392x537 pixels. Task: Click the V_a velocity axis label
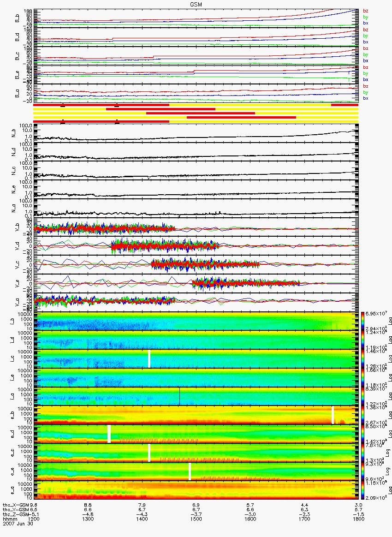coord(17,303)
